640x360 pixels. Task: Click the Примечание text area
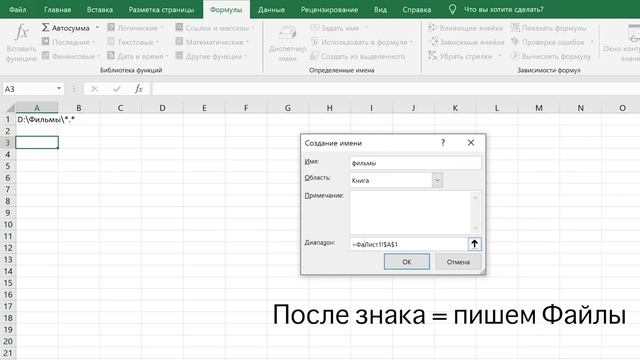(x=410, y=212)
